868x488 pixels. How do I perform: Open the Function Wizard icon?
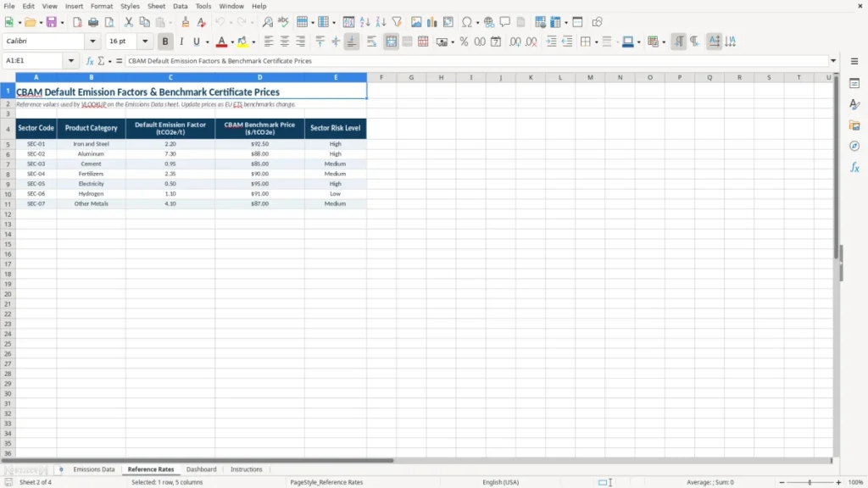point(90,61)
